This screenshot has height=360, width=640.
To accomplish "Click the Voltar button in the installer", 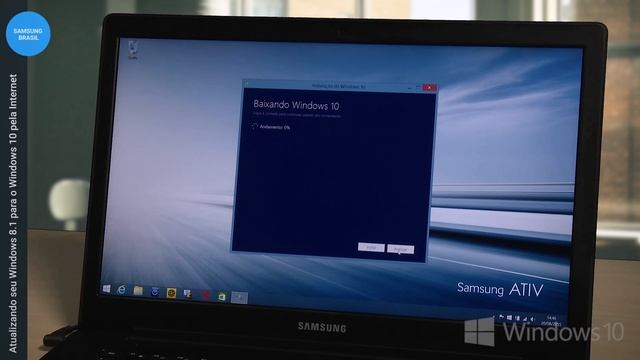I will [x=371, y=247].
